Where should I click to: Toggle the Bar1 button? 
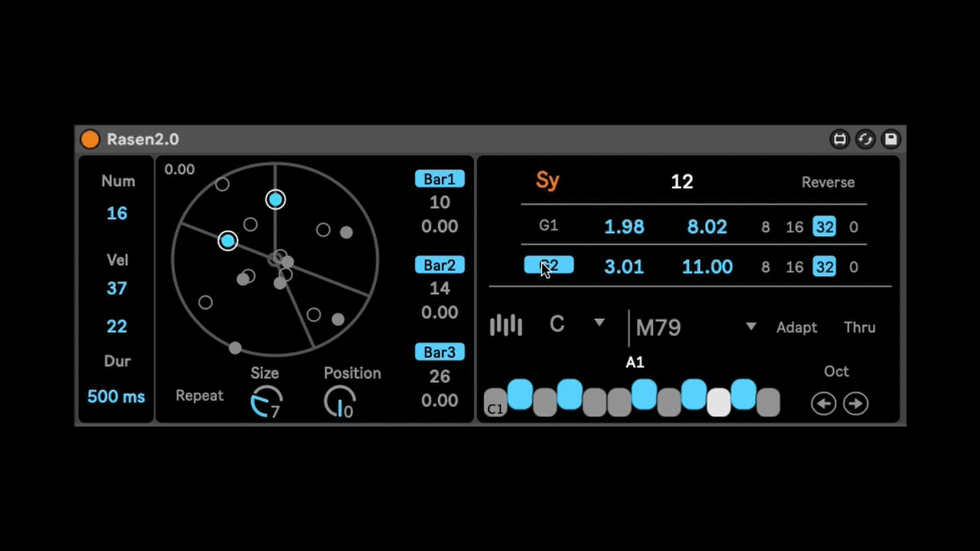point(439,179)
